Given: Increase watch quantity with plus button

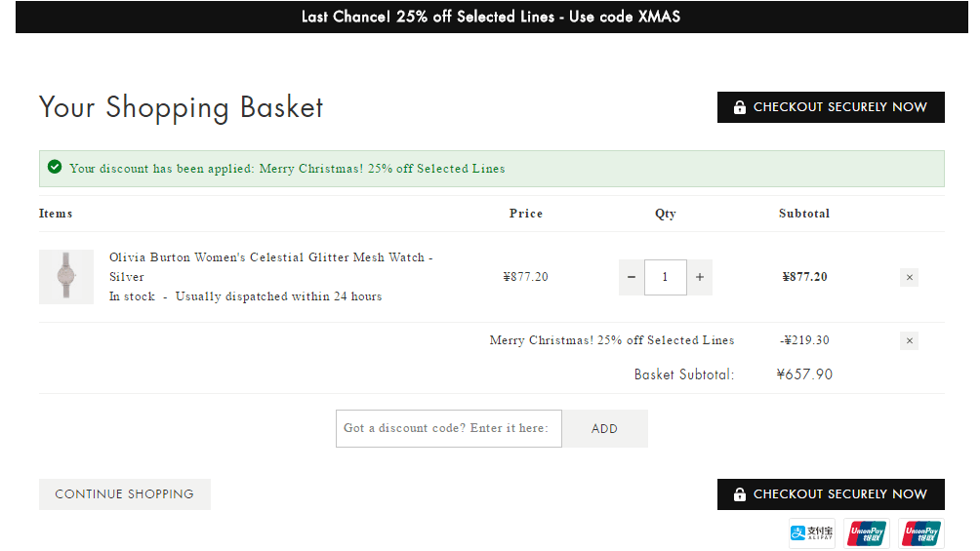Looking at the screenshot, I should tap(700, 277).
